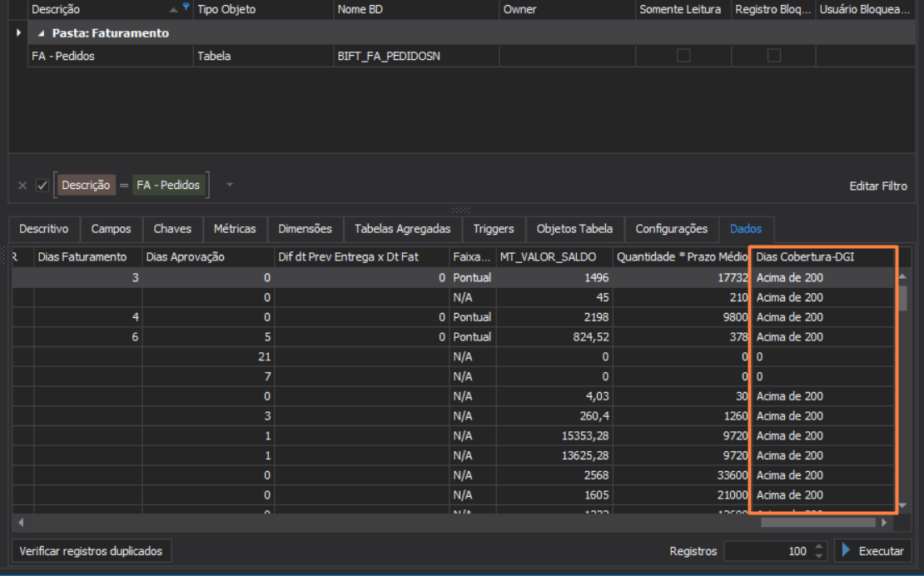
Task: Click the Descrição filter field token
Action: click(x=86, y=185)
